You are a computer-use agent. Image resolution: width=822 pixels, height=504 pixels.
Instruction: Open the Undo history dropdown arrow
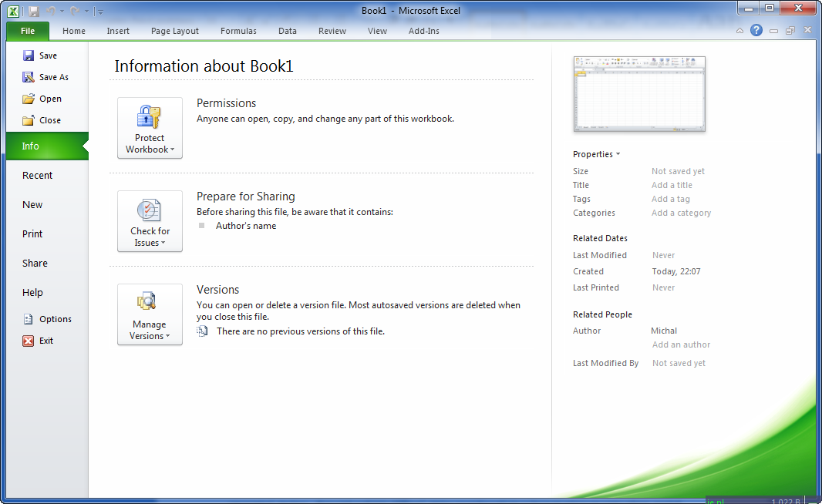pyautogui.click(x=62, y=11)
